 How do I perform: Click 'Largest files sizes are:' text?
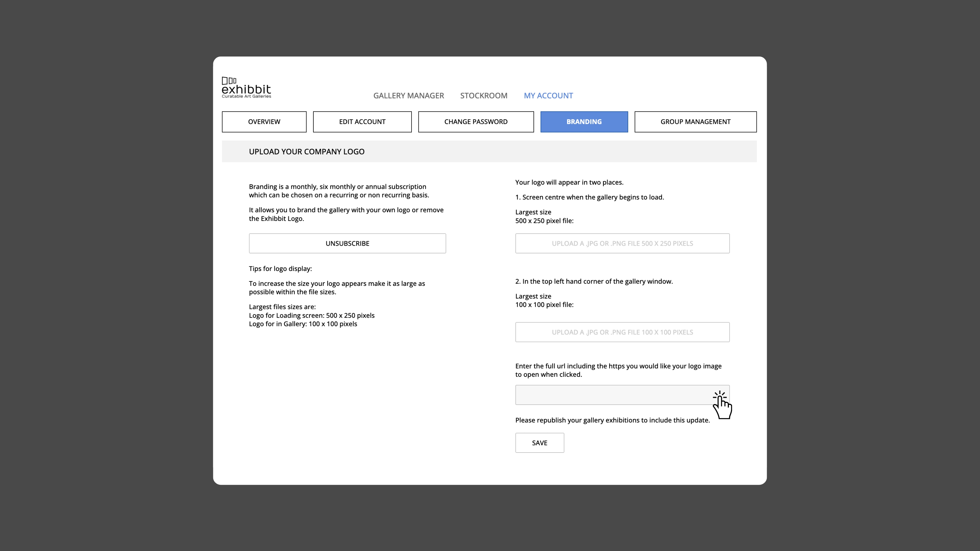coord(282,307)
